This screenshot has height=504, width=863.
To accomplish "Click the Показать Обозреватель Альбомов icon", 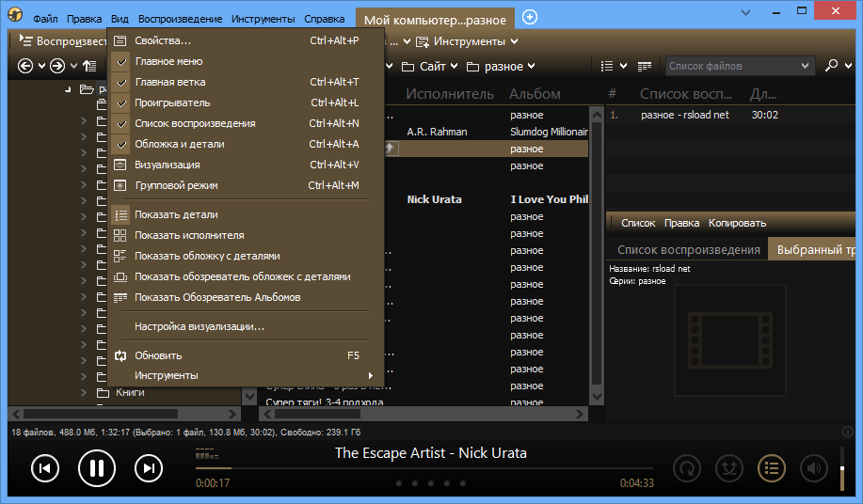I will 120,297.
